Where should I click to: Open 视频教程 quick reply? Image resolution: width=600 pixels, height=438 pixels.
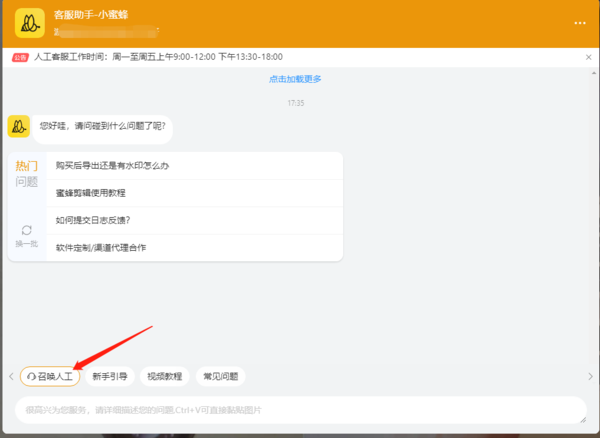coord(165,377)
